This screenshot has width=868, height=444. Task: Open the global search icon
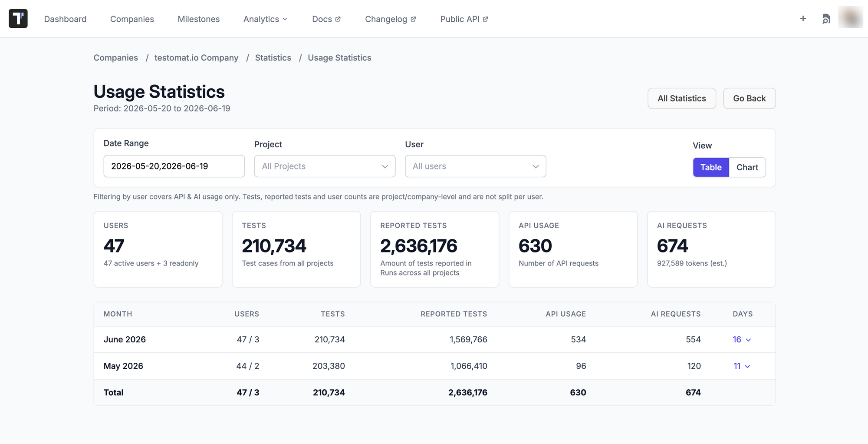coord(826,19)
